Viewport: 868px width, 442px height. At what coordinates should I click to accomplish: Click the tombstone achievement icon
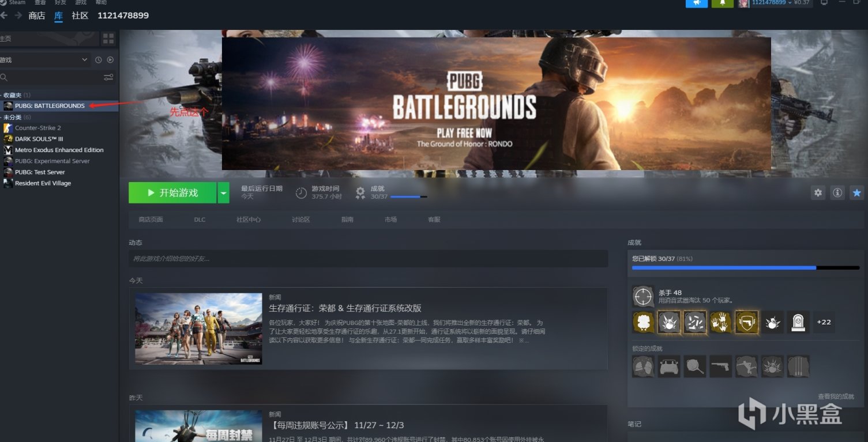[x=798, y=322]
